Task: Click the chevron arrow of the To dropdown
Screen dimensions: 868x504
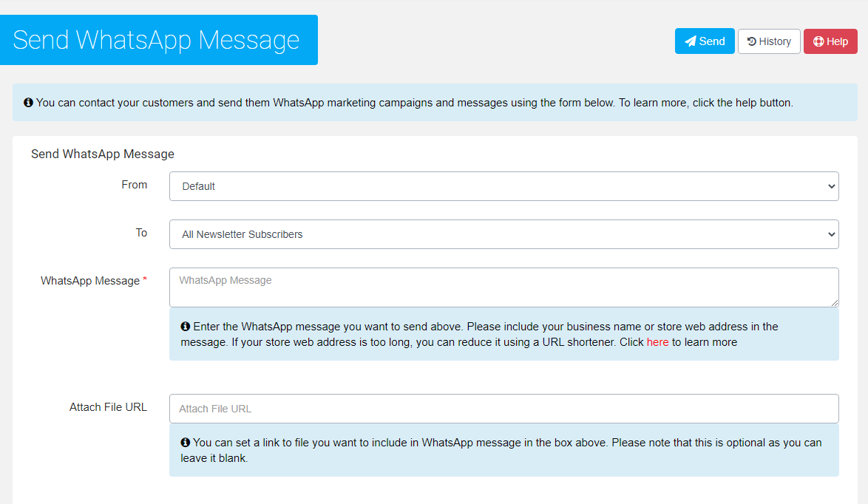Action: click(831, 234)
